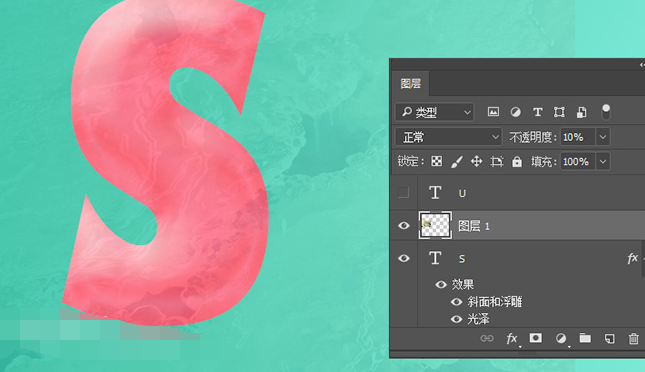
Task: Add a layer mask
Action: 536,338
